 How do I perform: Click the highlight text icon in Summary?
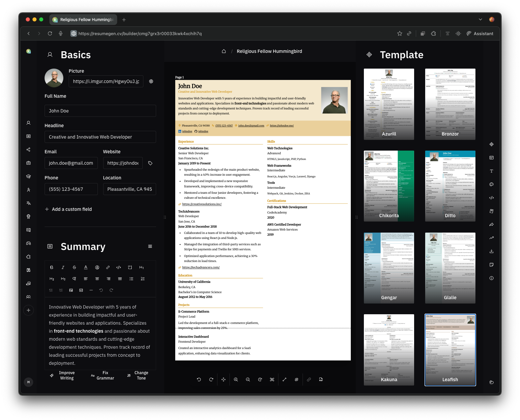[97, 267]
